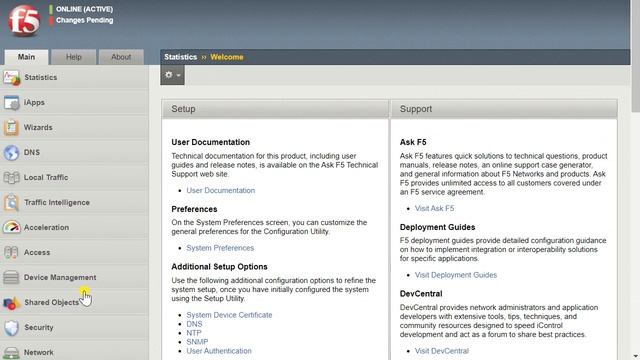Open the Access sidebar icon
The width and height of the screenshot is (640, 360).
coord(11,253)
